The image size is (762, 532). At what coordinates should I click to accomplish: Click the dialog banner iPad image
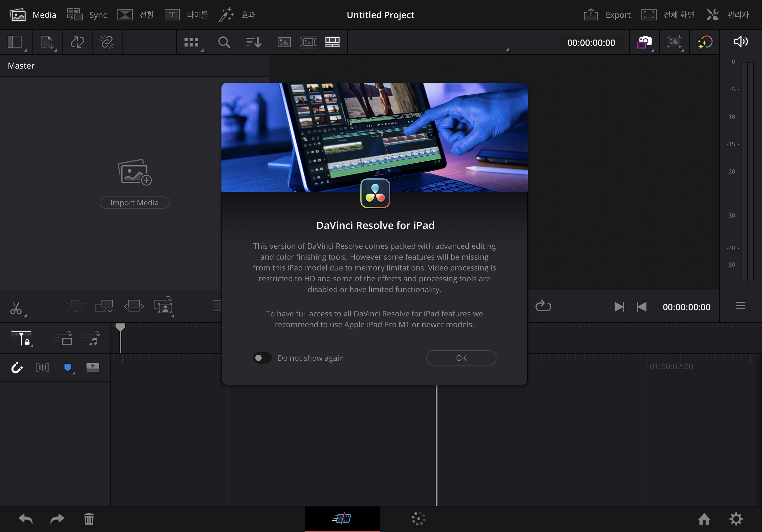[374, 137]
